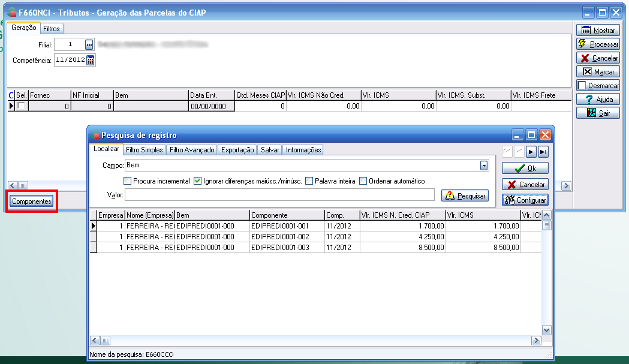The width and height of the screenshot is (629, 364).
Task: Click the Sair exit button
Action: [x=598, y=113]
